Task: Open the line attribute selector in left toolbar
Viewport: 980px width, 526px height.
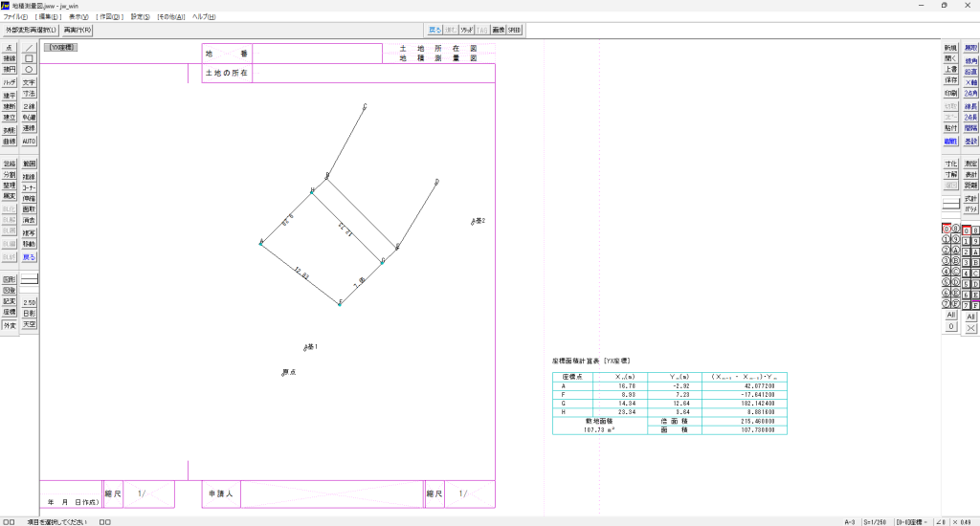Action: click(29, 278)
